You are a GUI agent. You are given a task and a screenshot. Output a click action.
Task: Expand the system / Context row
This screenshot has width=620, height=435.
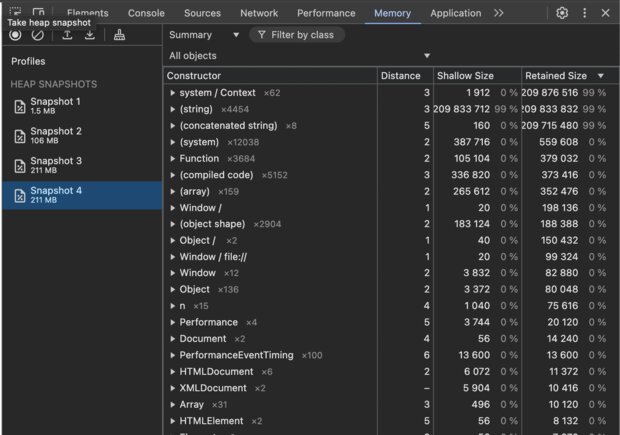pos(172,93)
